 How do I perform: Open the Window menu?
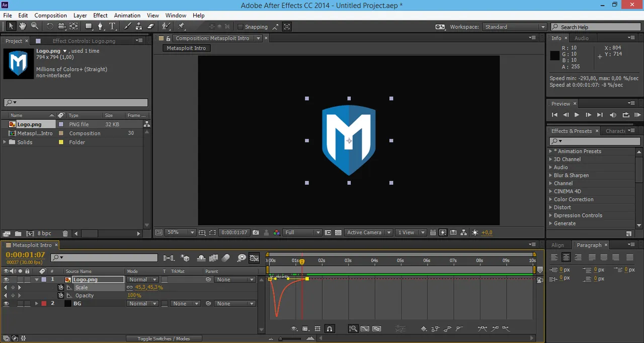pos(176,16)
